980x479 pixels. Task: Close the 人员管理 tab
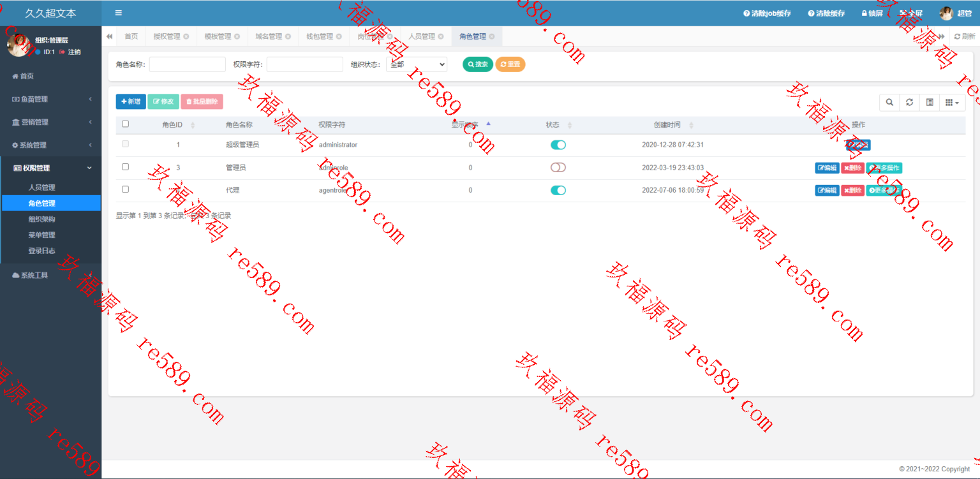click(441, 36)
